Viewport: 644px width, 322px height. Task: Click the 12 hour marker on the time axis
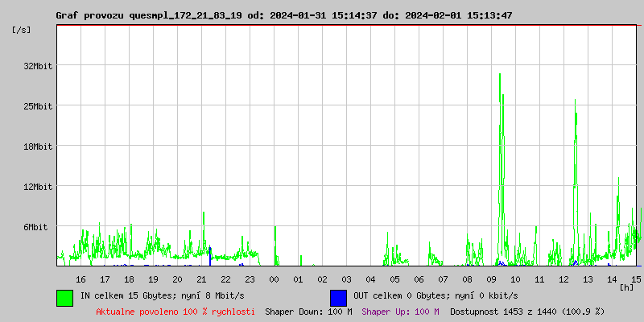pyautogui.click(x=563, y=279)
